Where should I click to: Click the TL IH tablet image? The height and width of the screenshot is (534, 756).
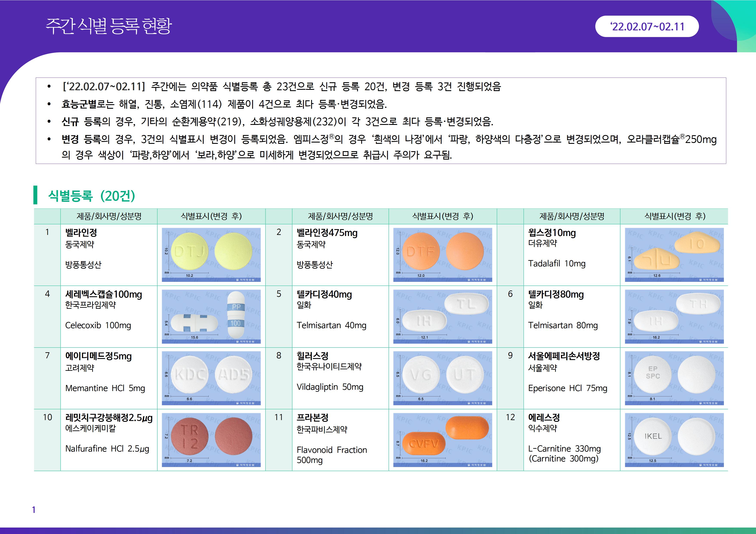coord(442,316)
